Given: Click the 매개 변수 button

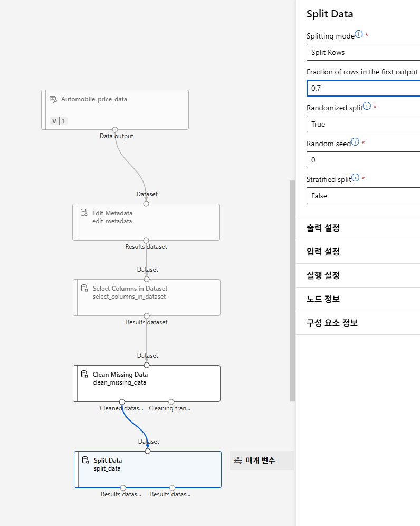Looking at the screenshot, I should (x=262, y=460).
